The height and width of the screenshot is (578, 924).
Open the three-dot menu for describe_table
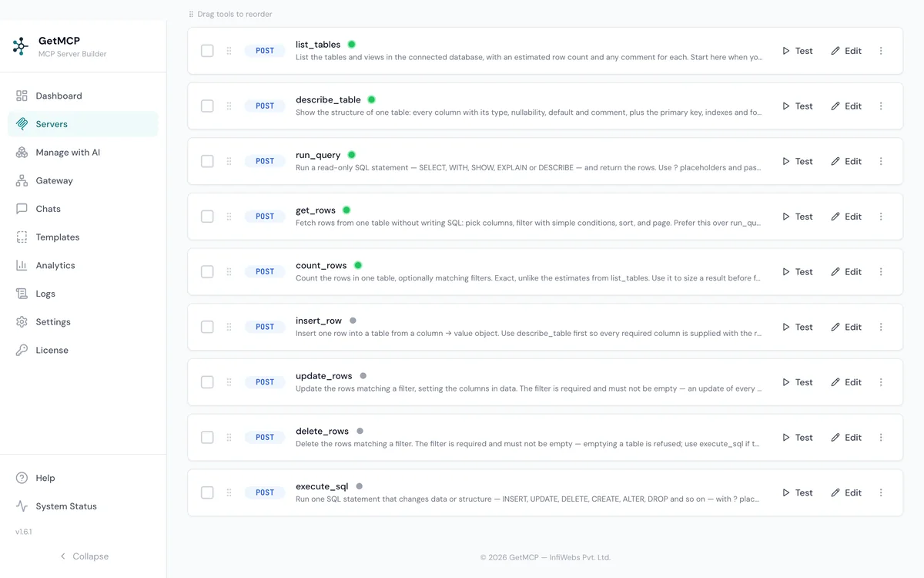coord(881,106)
